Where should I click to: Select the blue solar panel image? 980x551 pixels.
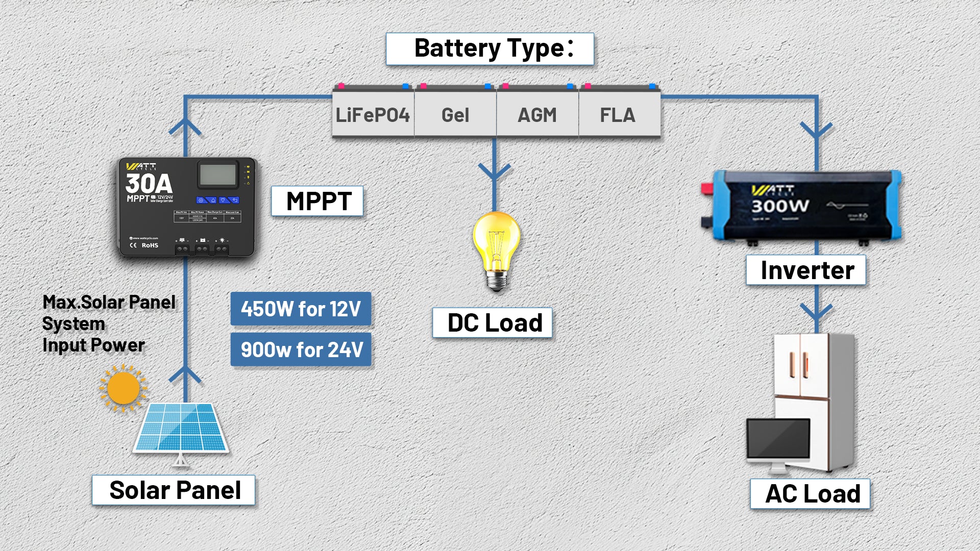click(x=181, y=428)
